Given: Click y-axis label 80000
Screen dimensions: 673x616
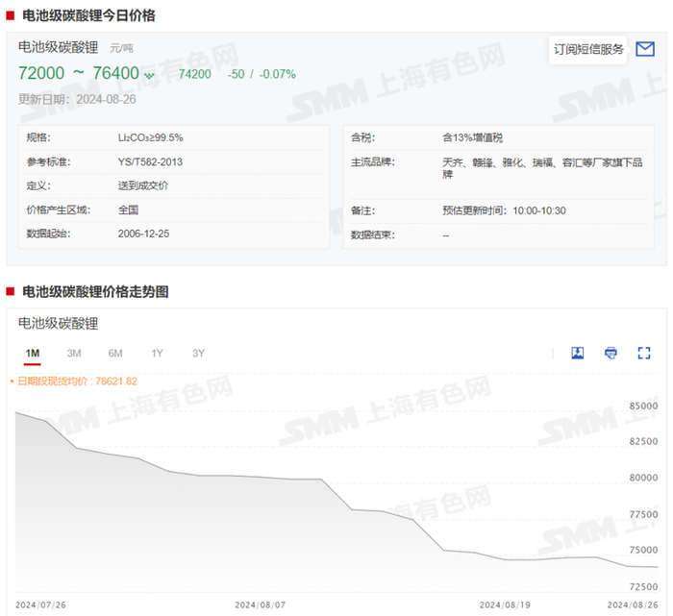Looking at the screenshot, I should pos(643,478).
